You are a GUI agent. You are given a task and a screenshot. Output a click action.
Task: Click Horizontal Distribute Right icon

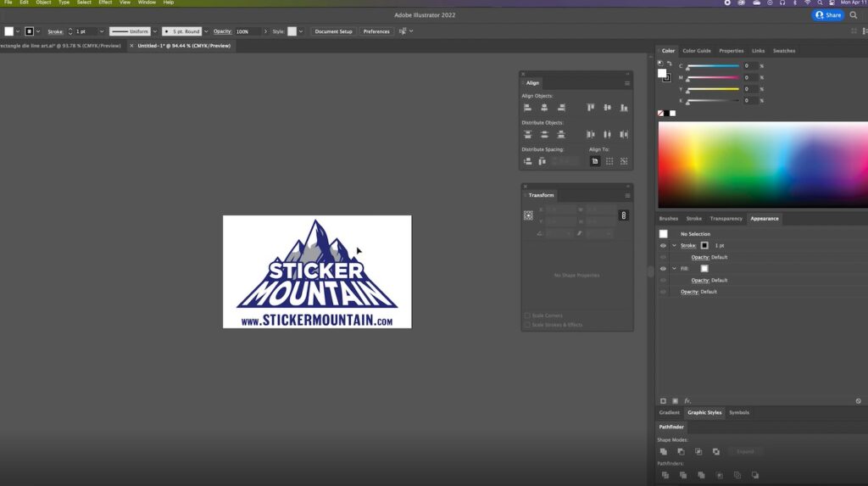(x=624, y=134)
